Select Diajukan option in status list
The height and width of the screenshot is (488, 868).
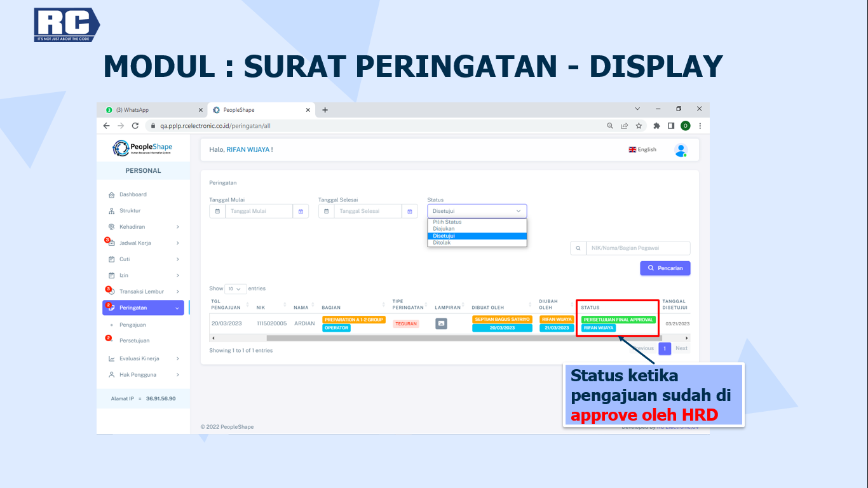[444, 229]
